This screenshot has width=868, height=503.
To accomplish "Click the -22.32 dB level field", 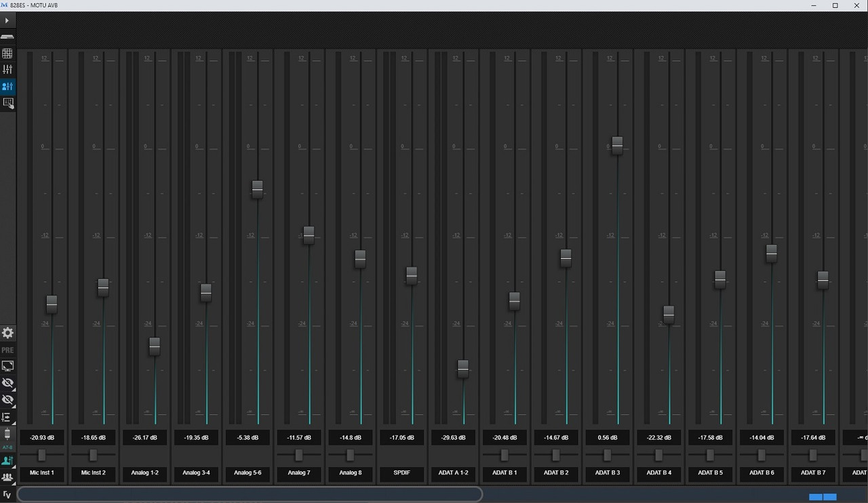I will [x=659, y=438].
